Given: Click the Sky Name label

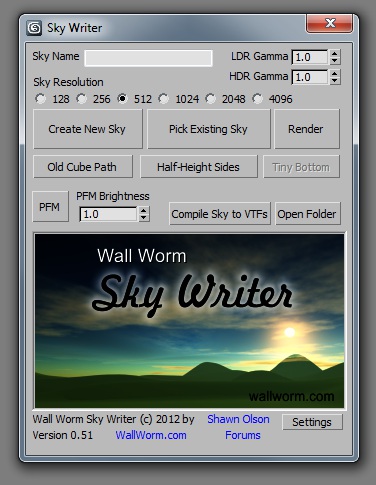Looking at the screenshot, I should [56, 56].
